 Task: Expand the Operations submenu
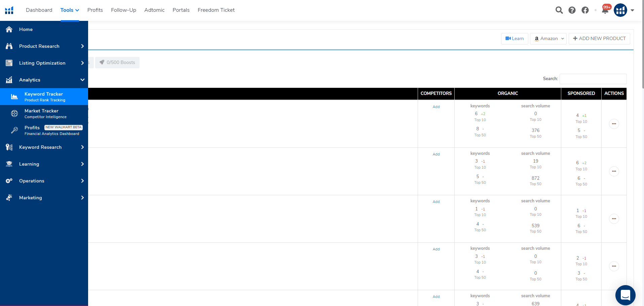82,181
